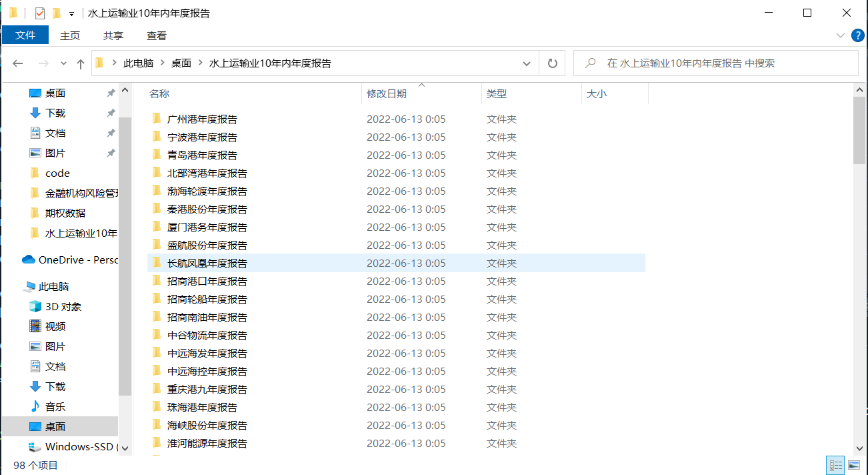Viewport: 868px width, 475px height.
Task: Select folder name 重庆港九年度报告
Action: pyautogui.click(x=207, y=390)
